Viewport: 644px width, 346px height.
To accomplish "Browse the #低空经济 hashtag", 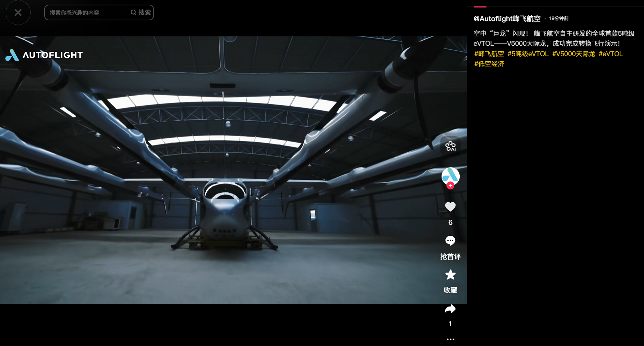I will pyautogui.click(x=489, y=64).
